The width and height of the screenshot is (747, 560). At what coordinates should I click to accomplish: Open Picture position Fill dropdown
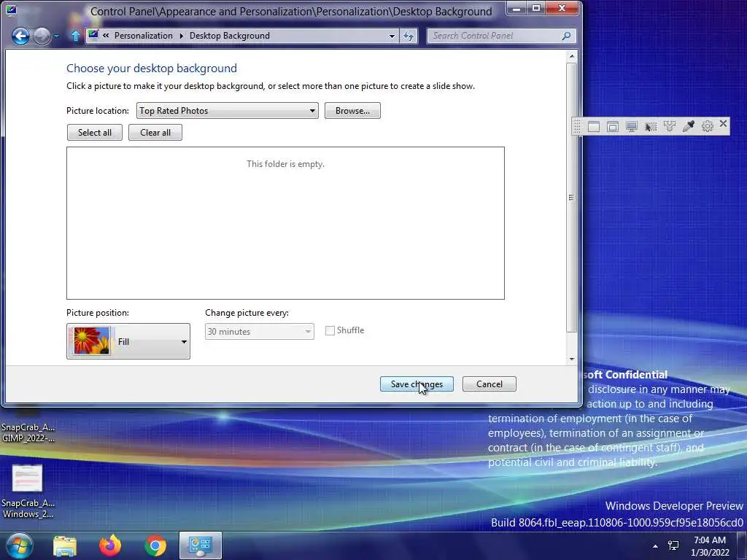coord(128,341)
